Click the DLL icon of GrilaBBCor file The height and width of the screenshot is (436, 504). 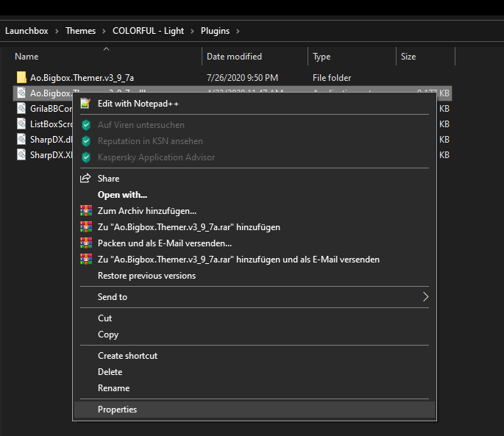pyautogui.click(x=21, y=108)
